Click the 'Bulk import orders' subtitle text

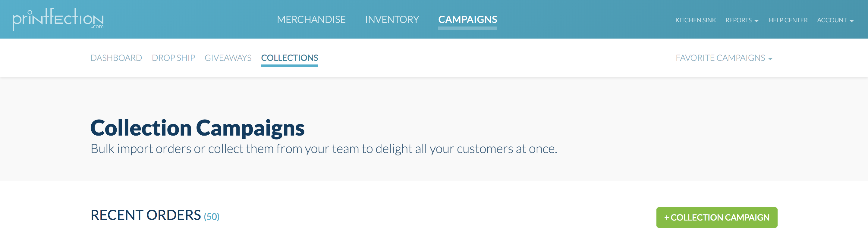point(323,149)
